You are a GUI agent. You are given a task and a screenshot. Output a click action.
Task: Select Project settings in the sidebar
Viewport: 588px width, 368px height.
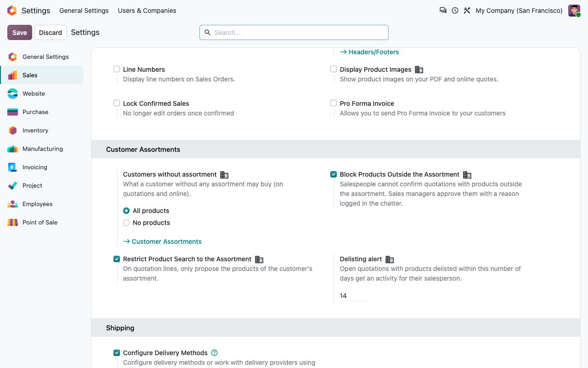point(42,185)
